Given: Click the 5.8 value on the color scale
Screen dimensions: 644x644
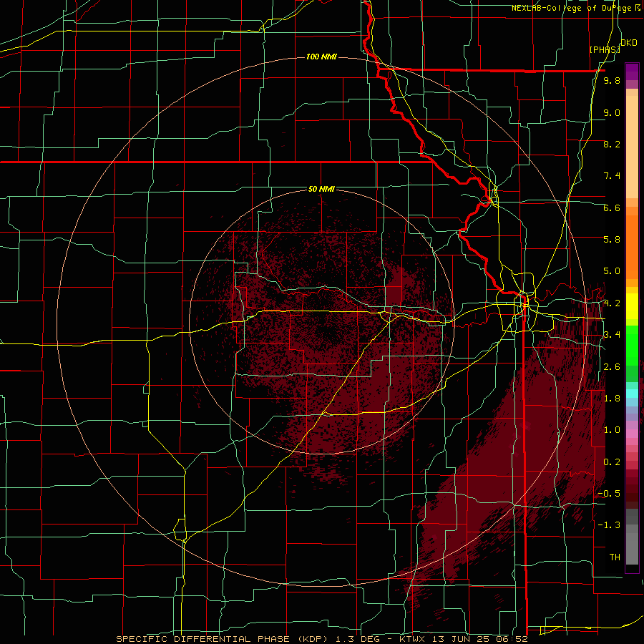Looking at the screenshot, I should pos(612,240).
